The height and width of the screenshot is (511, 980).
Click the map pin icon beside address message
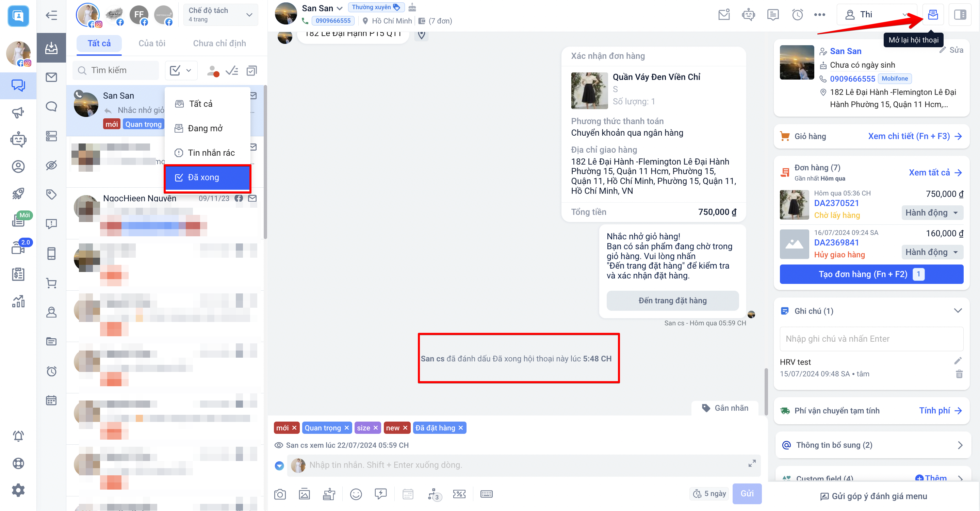coord(422,35)
